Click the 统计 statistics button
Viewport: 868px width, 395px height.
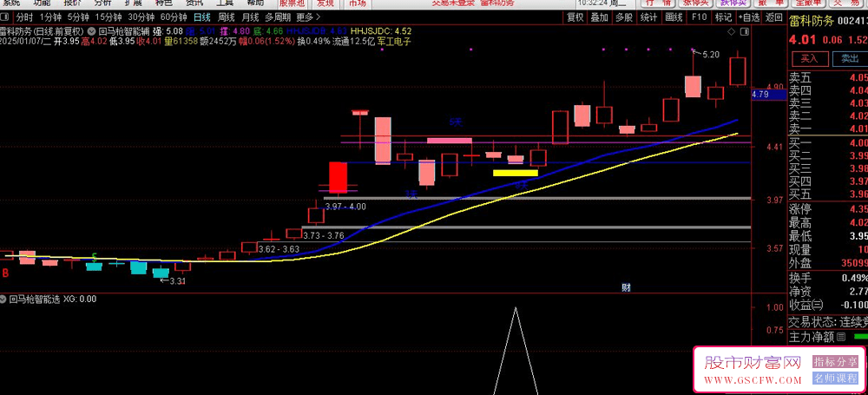tap(648, 17)
